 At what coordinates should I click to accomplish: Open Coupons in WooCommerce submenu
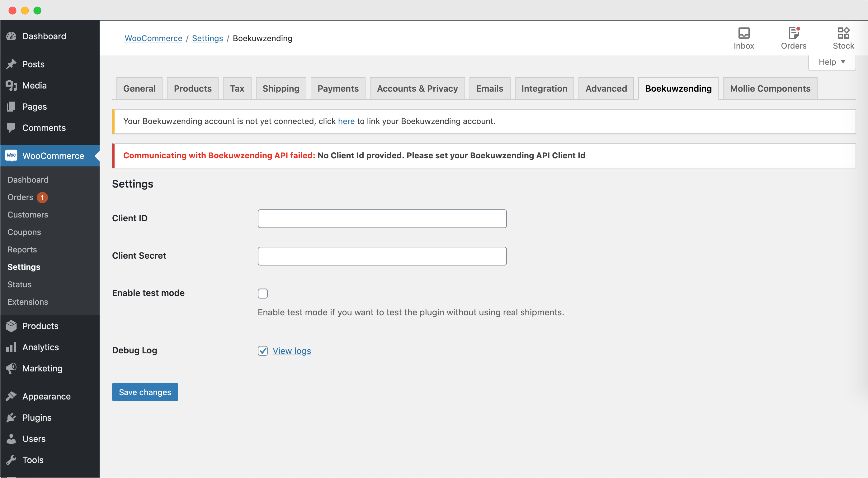tap(24, 232)
